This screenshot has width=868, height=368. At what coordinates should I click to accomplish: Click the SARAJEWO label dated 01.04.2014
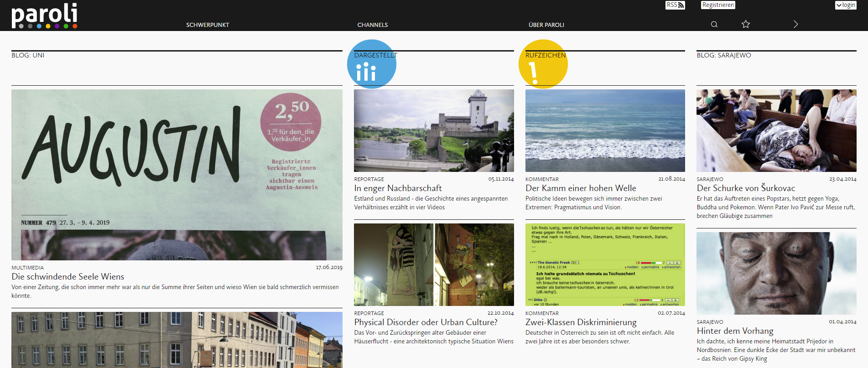click(710, 322)
